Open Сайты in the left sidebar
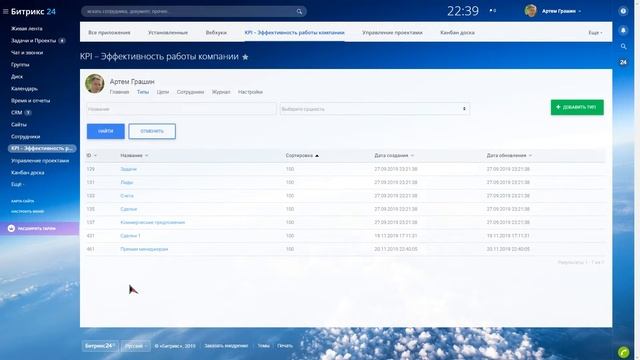The image size is (640, 360). point(19,124)
